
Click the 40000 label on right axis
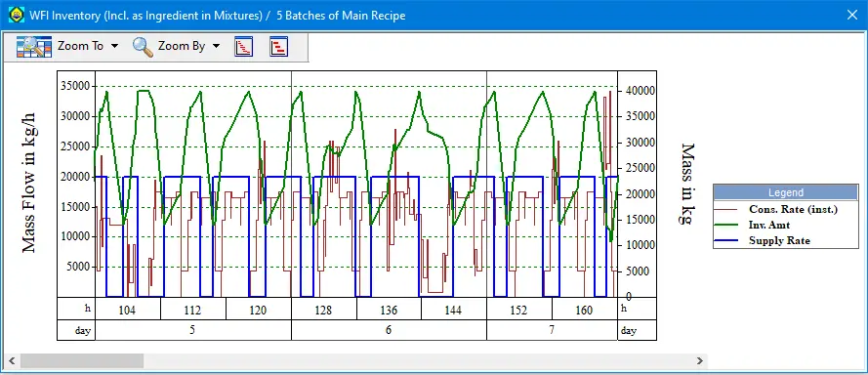pyautogui.click(x=641, y=90)
